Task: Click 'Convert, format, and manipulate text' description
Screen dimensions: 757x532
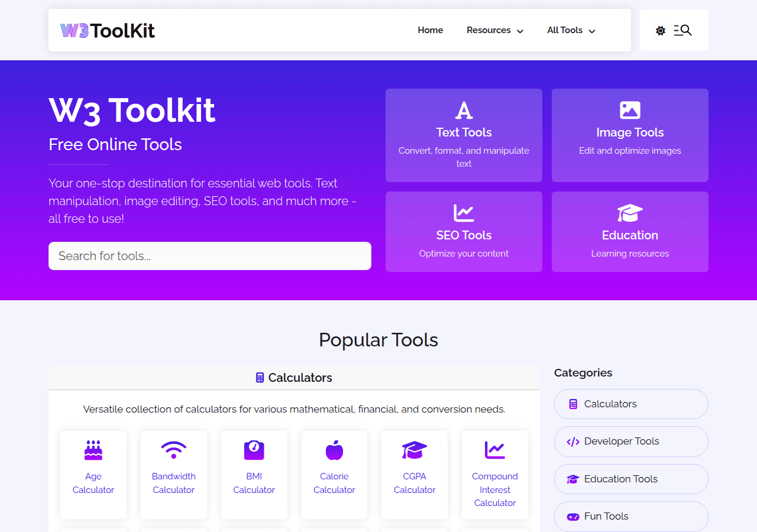Action: (464, 157)
